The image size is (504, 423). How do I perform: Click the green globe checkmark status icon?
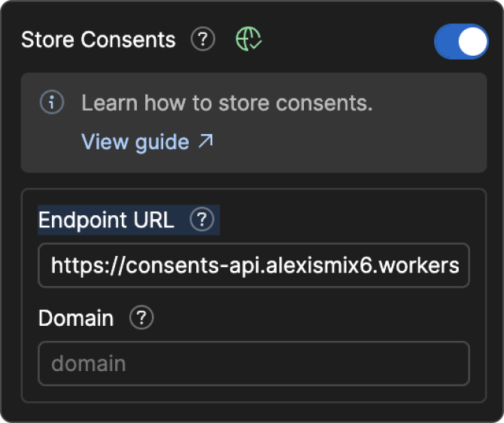point(249,39)
